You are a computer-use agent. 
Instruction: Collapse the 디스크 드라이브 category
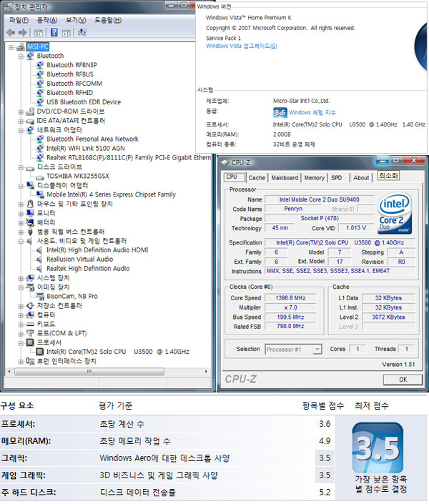[x=21, y=167]
